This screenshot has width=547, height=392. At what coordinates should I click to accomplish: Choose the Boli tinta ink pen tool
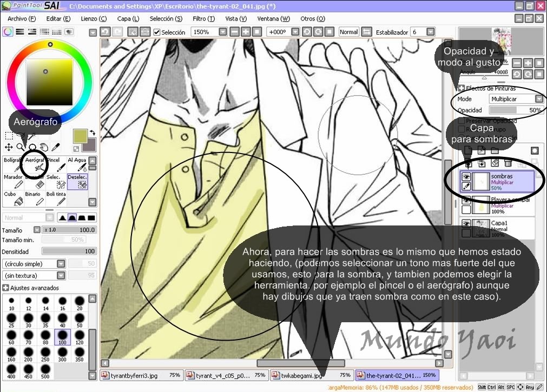pos(56,198)
